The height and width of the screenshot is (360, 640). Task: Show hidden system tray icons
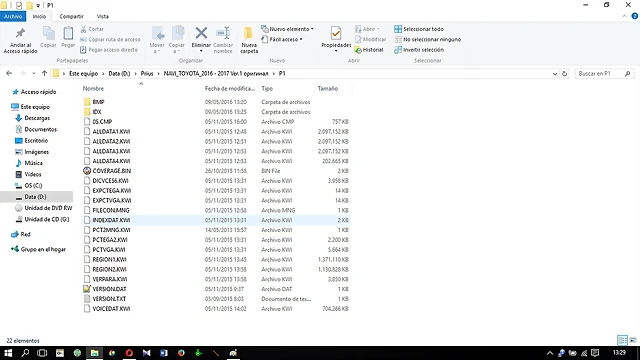pyautogui.click(x=550, y=353)
